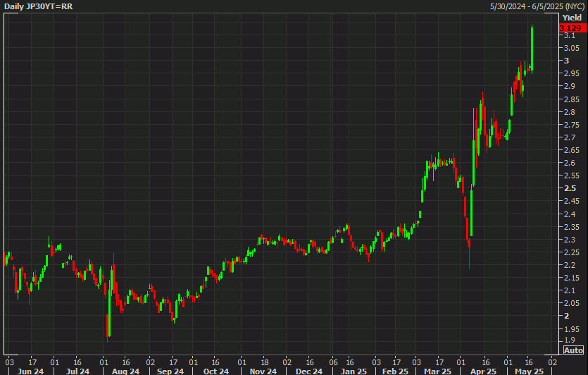This screenshot has width=588, height=375.
Task: Click the Sep 24 month label
Action: (x=170, y=371)
